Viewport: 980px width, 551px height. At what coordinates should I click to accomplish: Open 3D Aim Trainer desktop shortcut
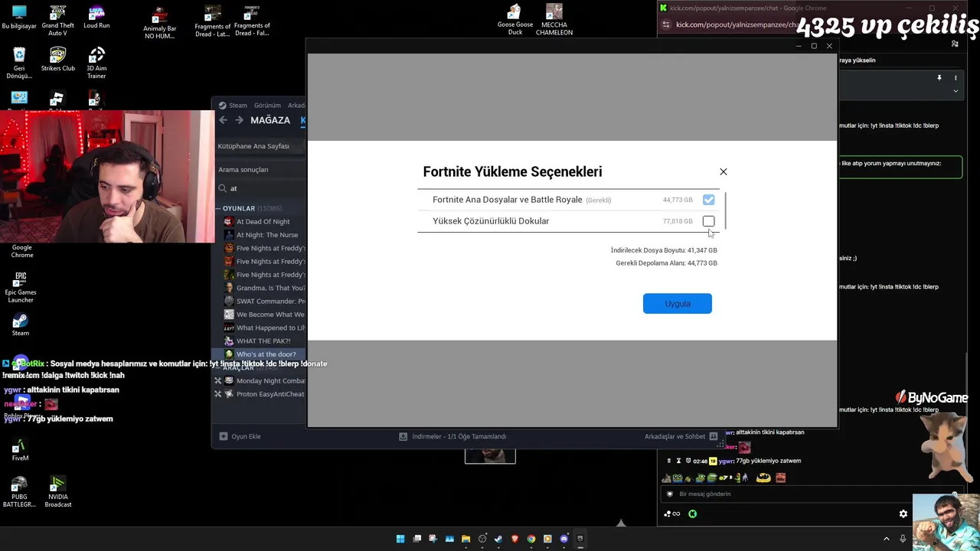[x=96, y=63]
